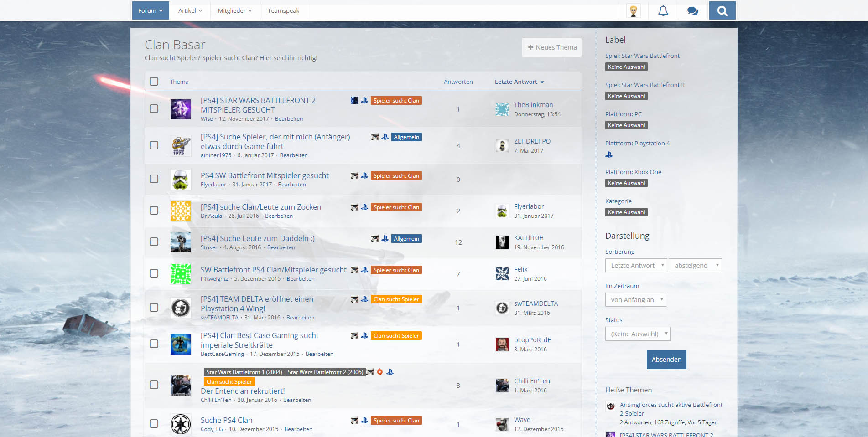Screen dimensions: 868x437
Task: Open Sortierung dropdown showing Letzte Antwort
Action: (x=636, y=266)
